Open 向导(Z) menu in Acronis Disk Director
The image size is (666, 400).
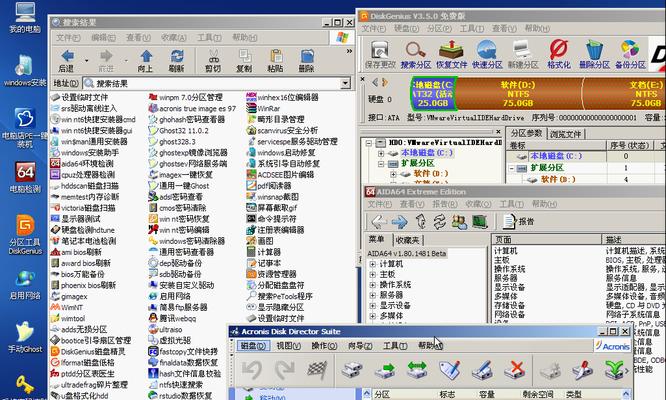(x=360, y=346)
